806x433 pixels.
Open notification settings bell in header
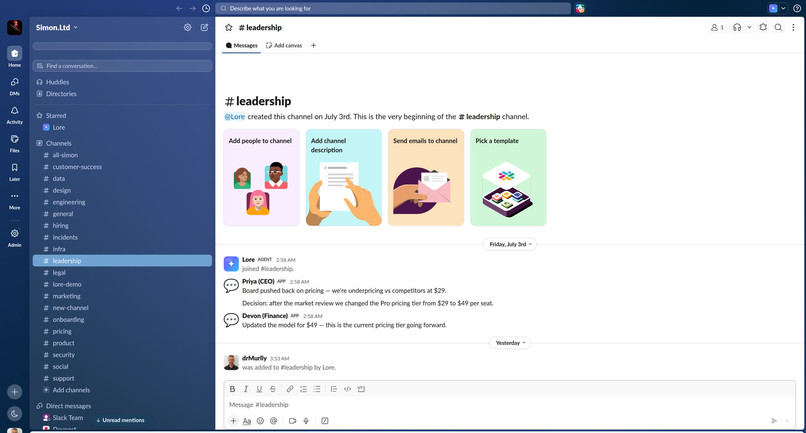pyautogui.click(x=763, y=27)
